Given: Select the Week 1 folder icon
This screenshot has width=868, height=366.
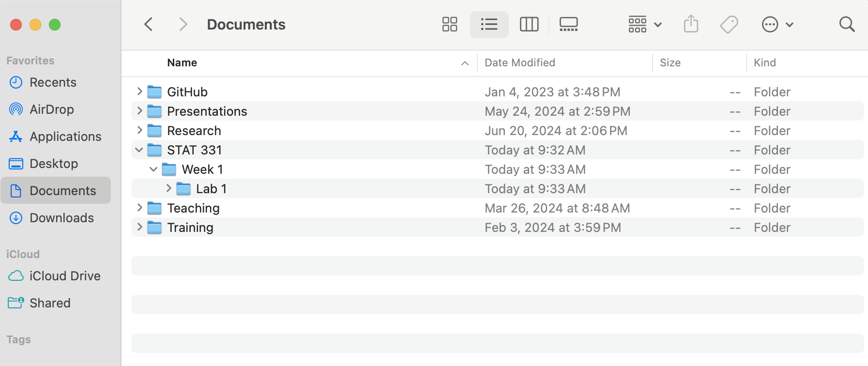Looking at the screenshot, I should tap(169, 169).
